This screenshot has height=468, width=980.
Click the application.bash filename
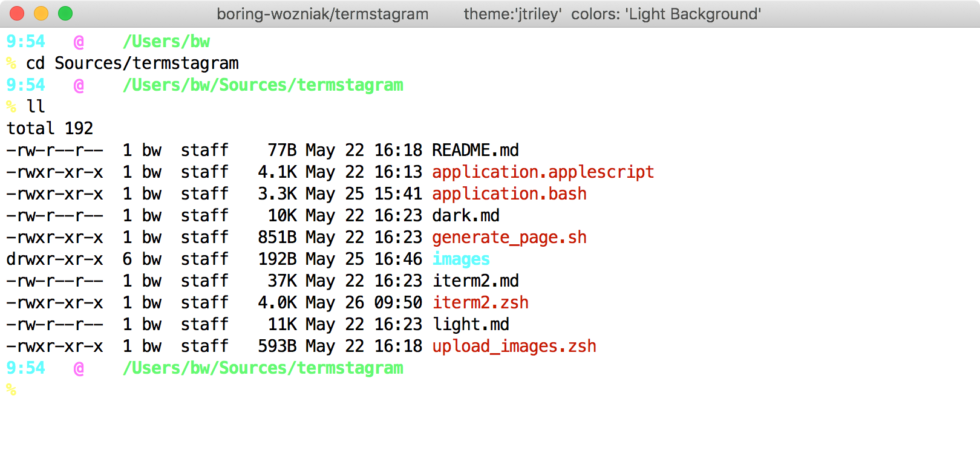tap(509, 193)
